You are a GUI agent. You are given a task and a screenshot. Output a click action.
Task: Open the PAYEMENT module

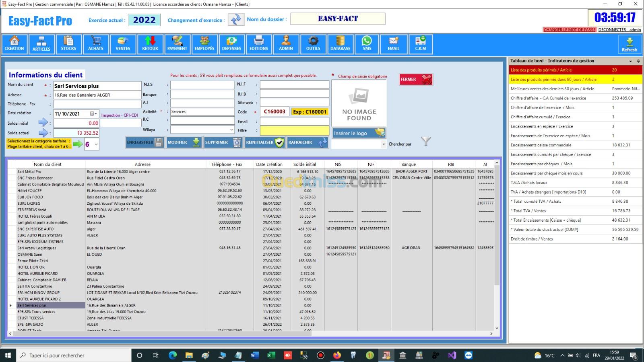point(177,44)
